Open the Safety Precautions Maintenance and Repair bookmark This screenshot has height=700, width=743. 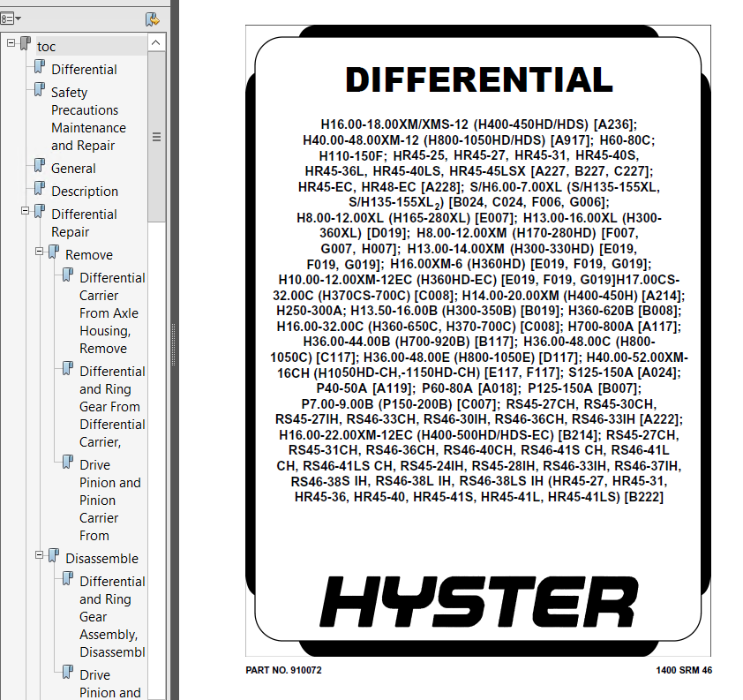click(x=88, y=118)
